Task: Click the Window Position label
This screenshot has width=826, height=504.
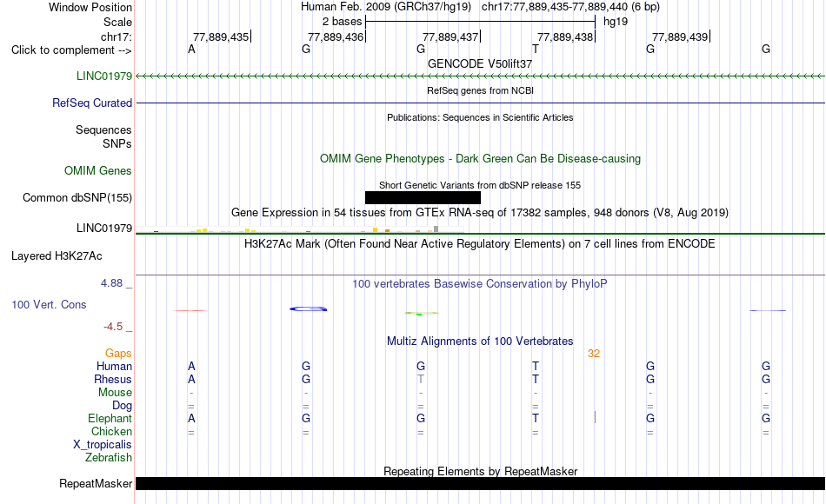Action: click(x=90, y=7)
